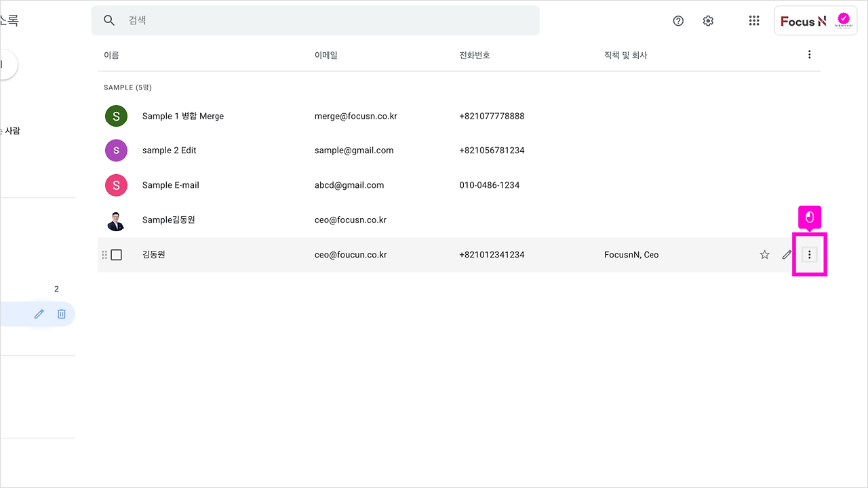Click the green avatar of Sample 1 병합 Merge

click(x=116, y=116)
